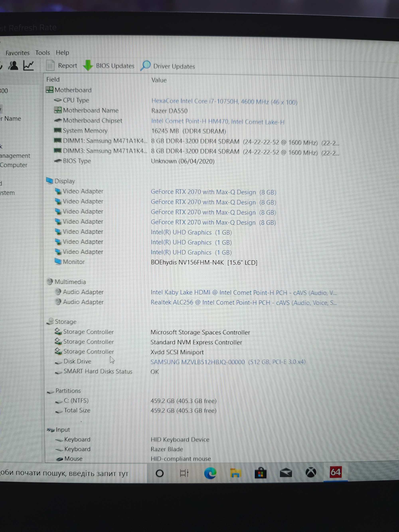Click the Motherboard Name row icon
This screenshot has width=399, height=532.
58,110
